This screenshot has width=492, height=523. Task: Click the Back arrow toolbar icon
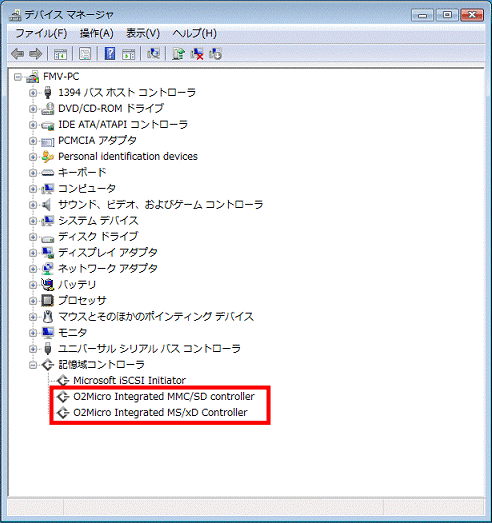17,54
